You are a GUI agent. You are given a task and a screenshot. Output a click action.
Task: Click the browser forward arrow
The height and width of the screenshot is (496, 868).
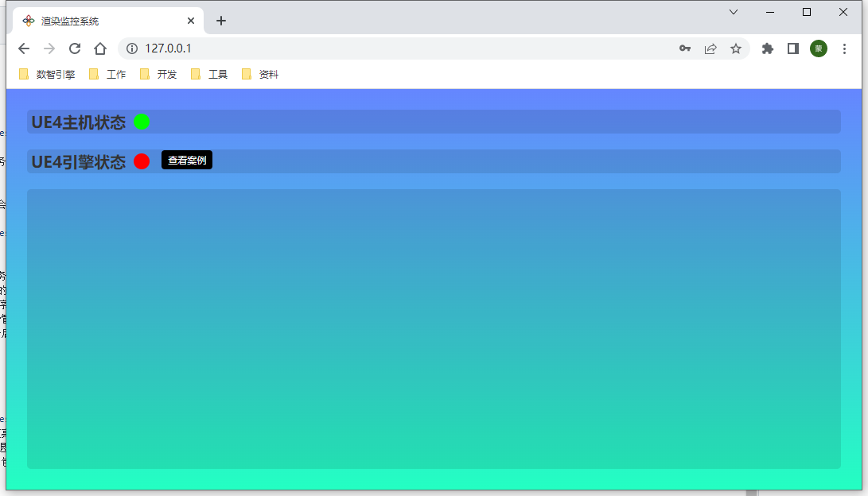pyautogui.click(x=49, y=48)
